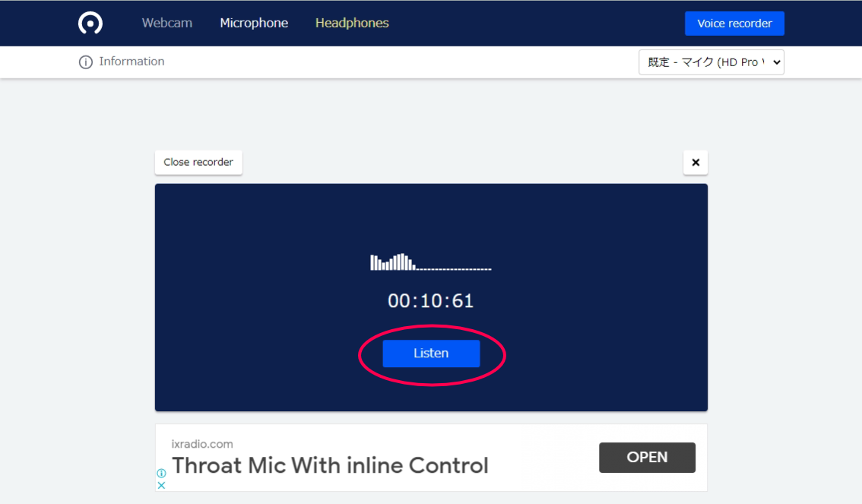Click the Information circle icon
The width and height of the screenshot is (862, 504).
(x=86, y=62)
